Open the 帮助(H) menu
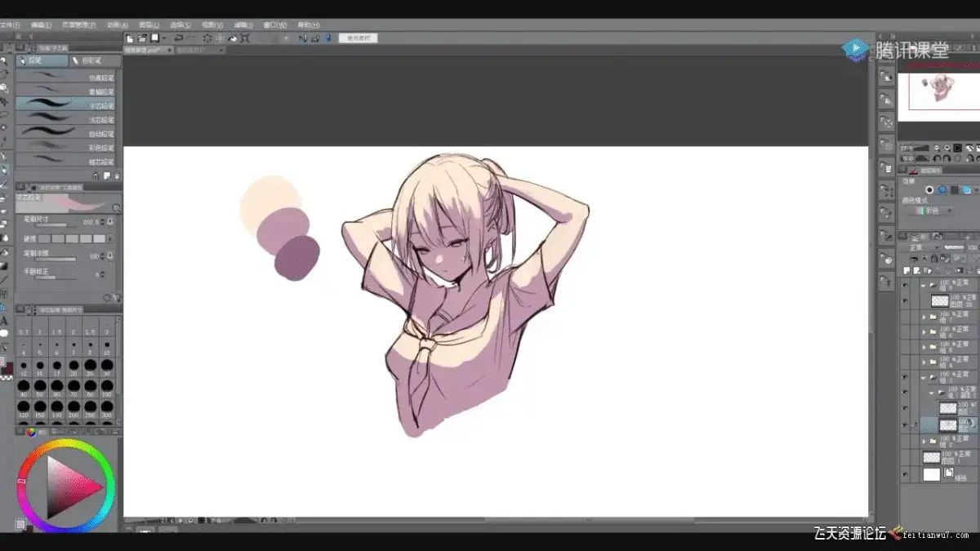This screenshot has height=551, width=980. pos(309,24)
